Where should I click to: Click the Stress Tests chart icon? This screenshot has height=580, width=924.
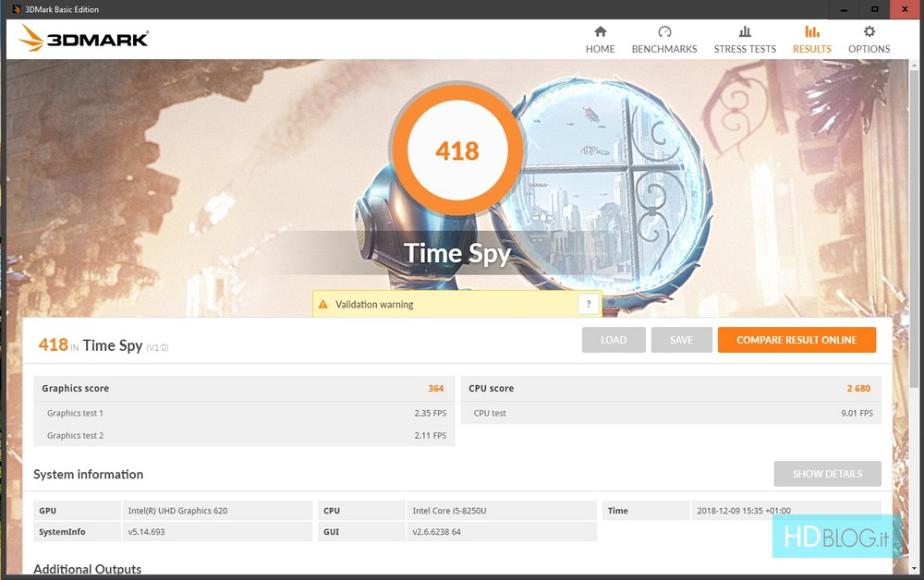745,31
